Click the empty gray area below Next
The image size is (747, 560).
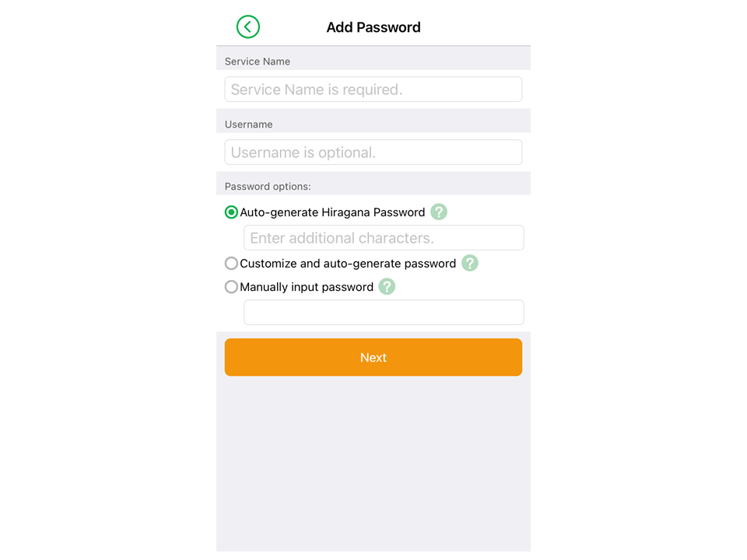pyautogui.click(x=373, y=464)
